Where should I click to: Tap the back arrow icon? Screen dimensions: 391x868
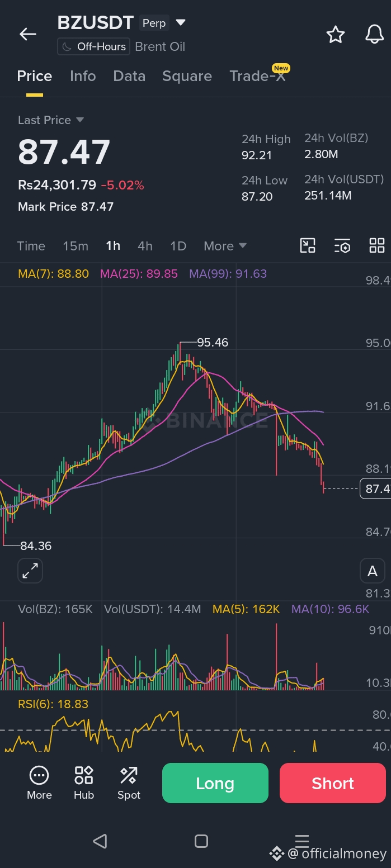tap(27, 34)
